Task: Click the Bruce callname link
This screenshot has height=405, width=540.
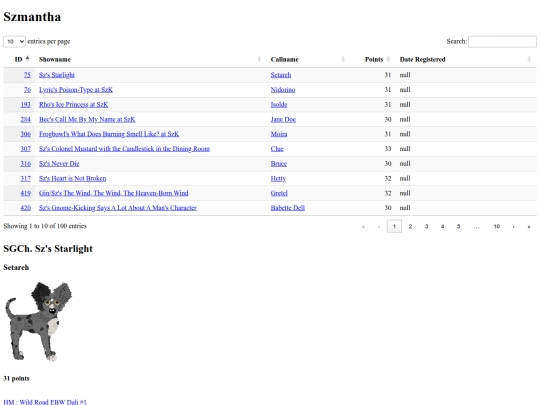Action: (279, 164)
